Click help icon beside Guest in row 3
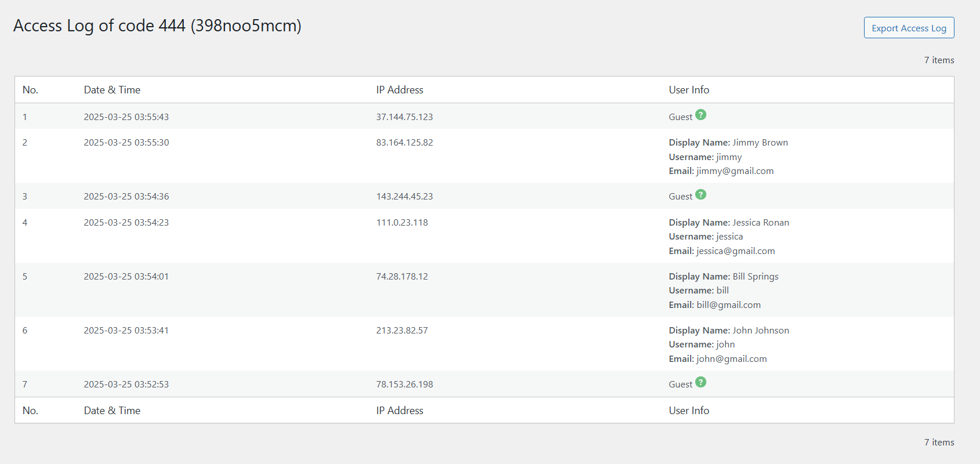The height and width of the screenshot is (464, 980). click(x=700, y=195)
